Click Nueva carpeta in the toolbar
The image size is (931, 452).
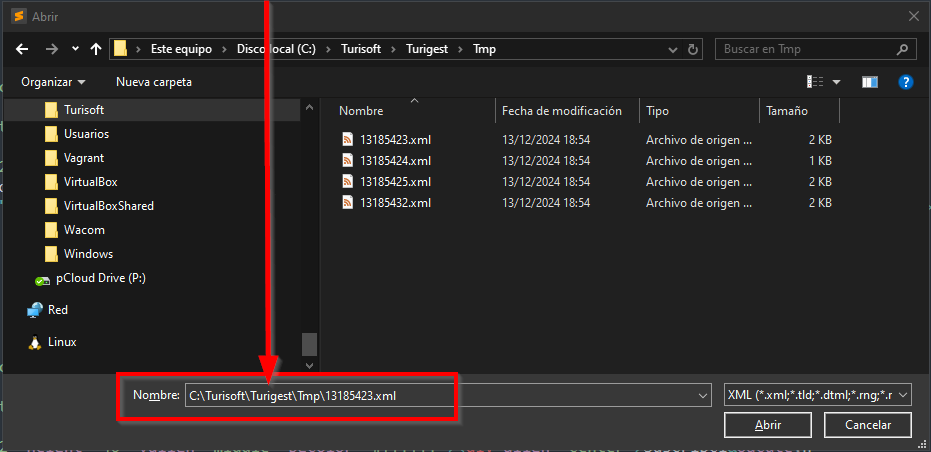(154, 82)
